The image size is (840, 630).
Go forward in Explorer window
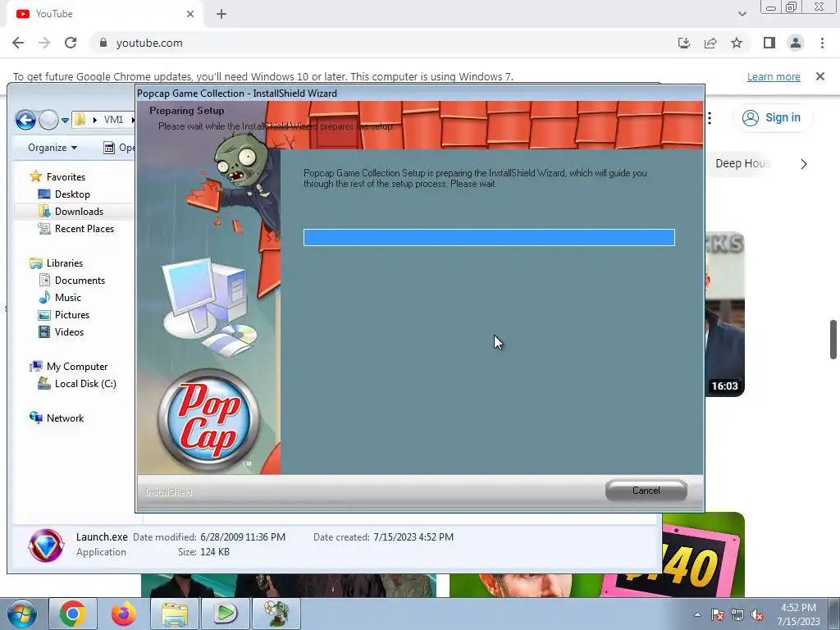(x=48, y=120)
